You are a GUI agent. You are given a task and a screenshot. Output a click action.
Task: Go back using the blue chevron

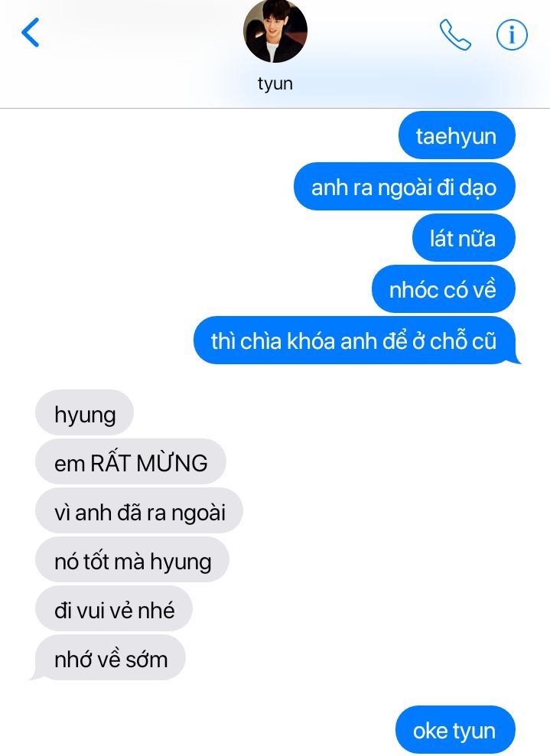(x=31, y=33)
